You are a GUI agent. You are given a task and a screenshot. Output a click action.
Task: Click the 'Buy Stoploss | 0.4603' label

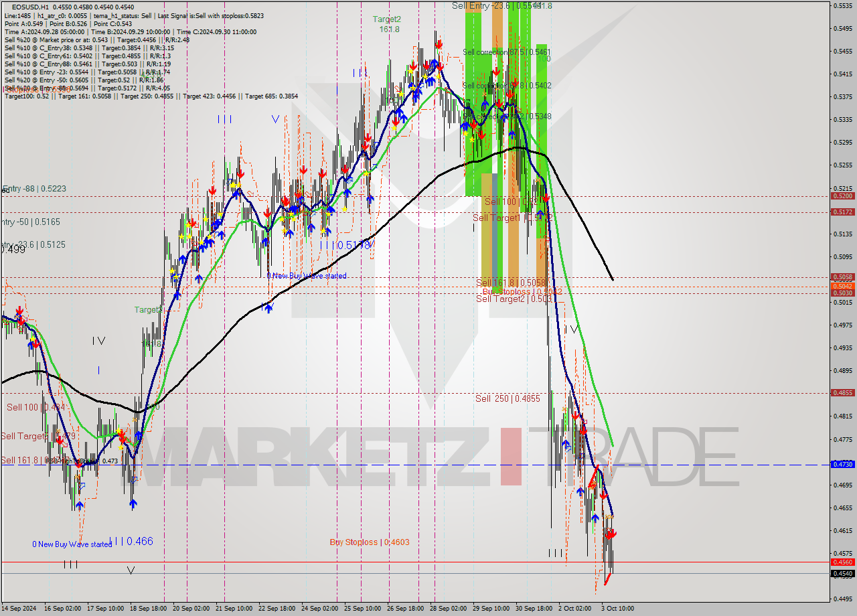(x=370, y=542)
